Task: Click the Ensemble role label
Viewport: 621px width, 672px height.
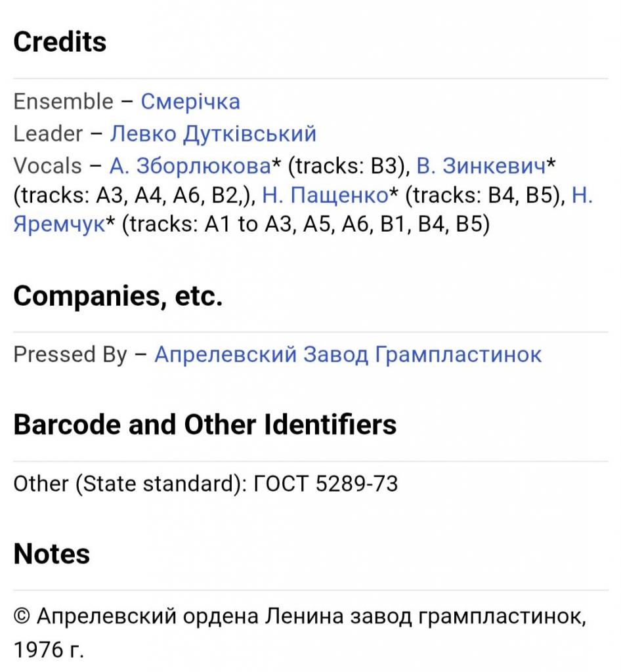Action: coord(64,102)
